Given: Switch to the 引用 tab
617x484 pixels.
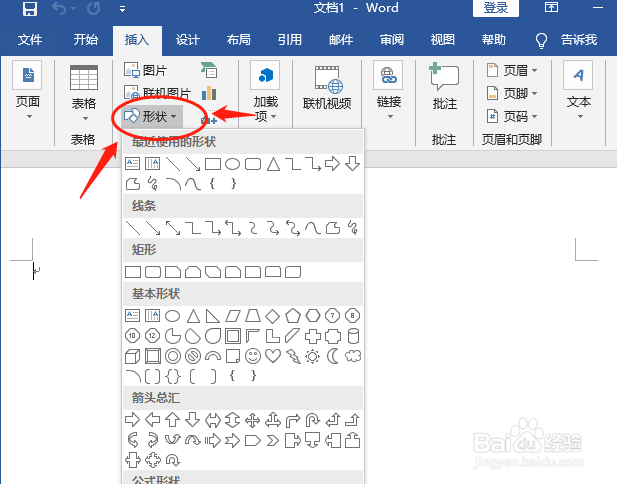Looking at the screenshot, I should point(290,40).
